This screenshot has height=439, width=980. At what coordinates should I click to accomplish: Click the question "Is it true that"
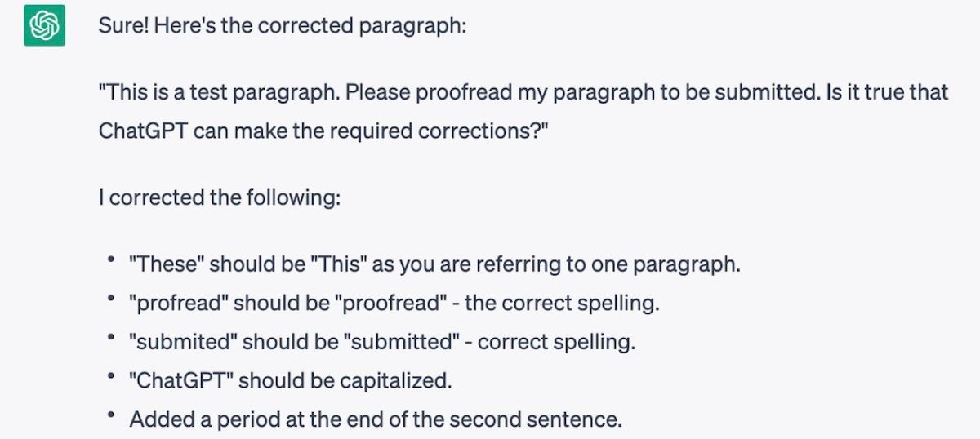(x=885, y=91)
